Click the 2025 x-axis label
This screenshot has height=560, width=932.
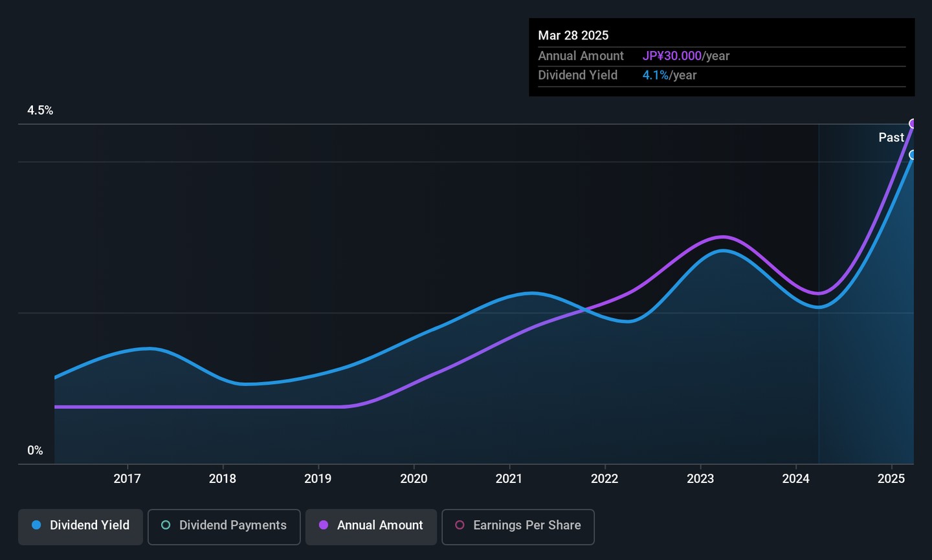891,479
